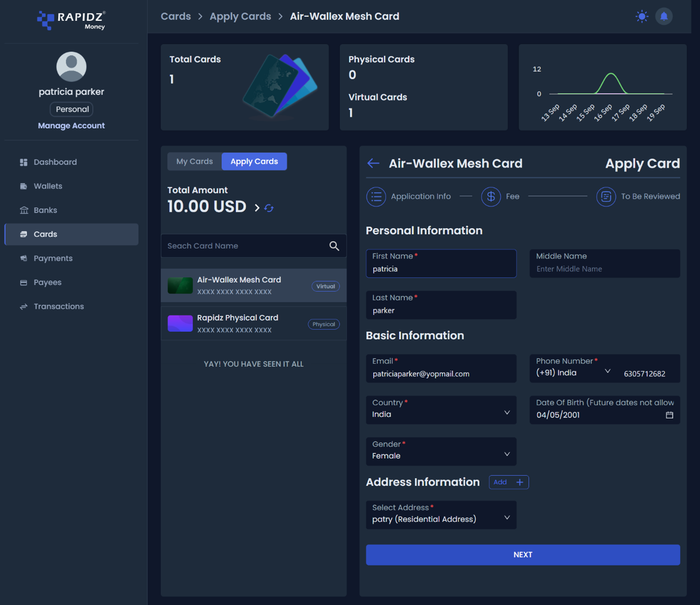
Task: Select Cards in the sidebar
Action: [71, 234]
